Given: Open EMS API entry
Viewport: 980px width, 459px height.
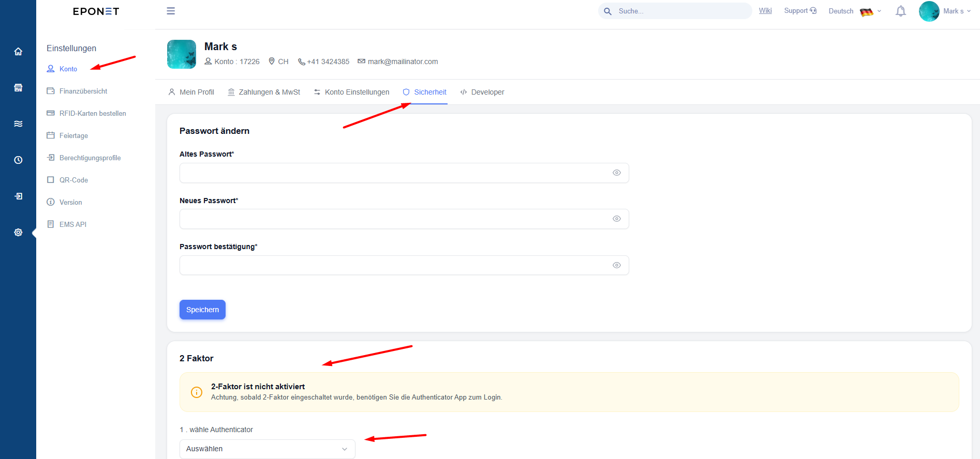Looking at the screenshot, I should (66, 224).
